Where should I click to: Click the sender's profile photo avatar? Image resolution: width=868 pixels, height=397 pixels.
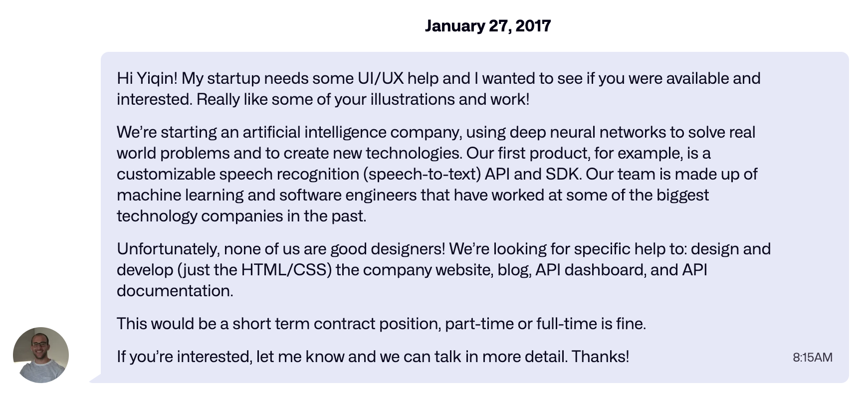coord(41,355)
